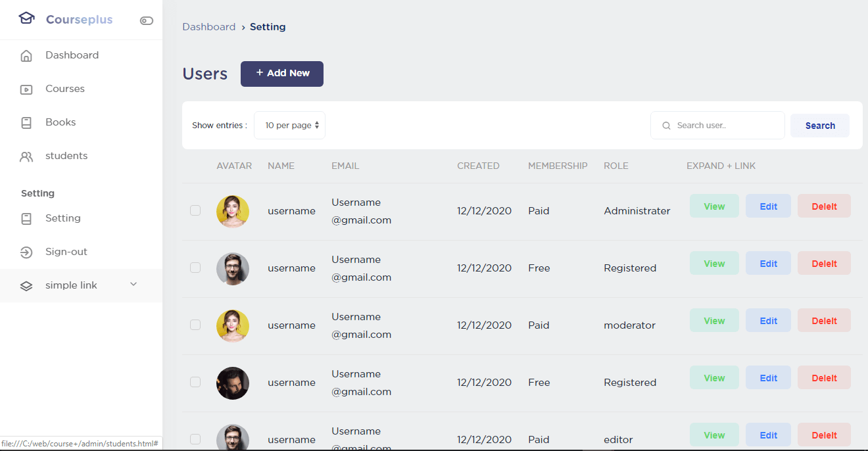Click the students people icon in sidebar
The height and width of the screenshot is (451, 868).
26,156
